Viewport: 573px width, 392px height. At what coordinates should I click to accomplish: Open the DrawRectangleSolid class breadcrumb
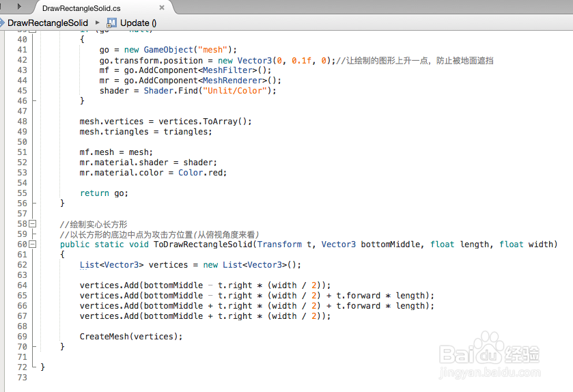[x=48, y=23]
